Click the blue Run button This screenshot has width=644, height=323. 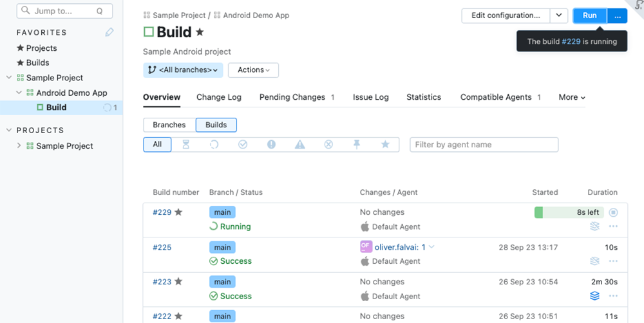pos(589,15)
